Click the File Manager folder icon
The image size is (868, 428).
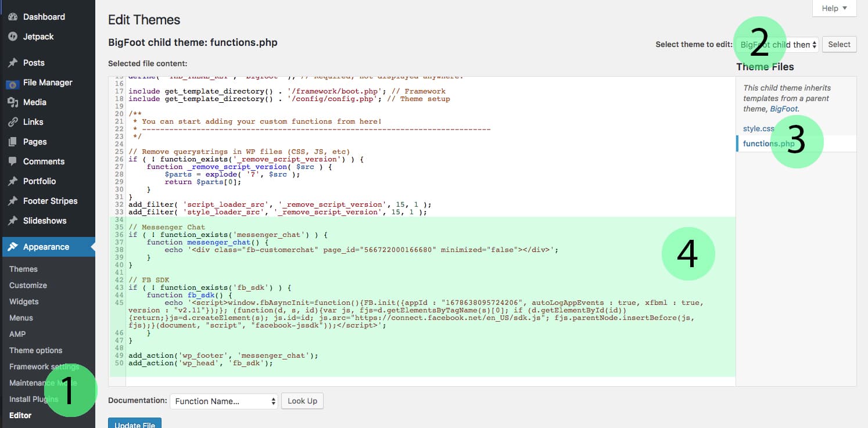(13, 83)
